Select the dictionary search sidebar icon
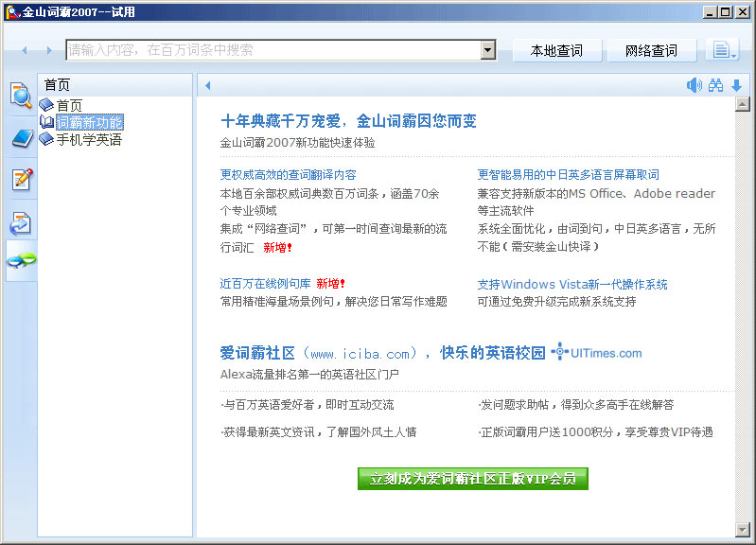Image resolution: width=756 pixels, height=545 pixels. (21, 95)
